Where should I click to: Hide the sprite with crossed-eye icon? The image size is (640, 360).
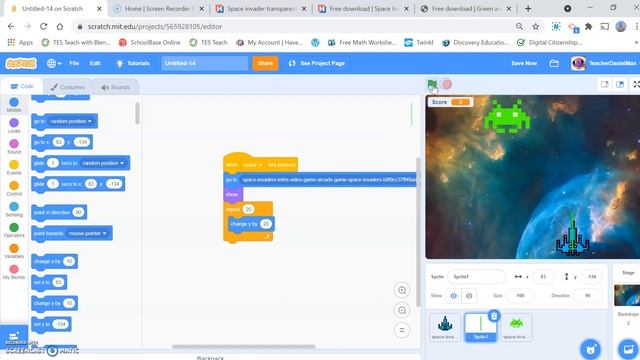point(469,296)
